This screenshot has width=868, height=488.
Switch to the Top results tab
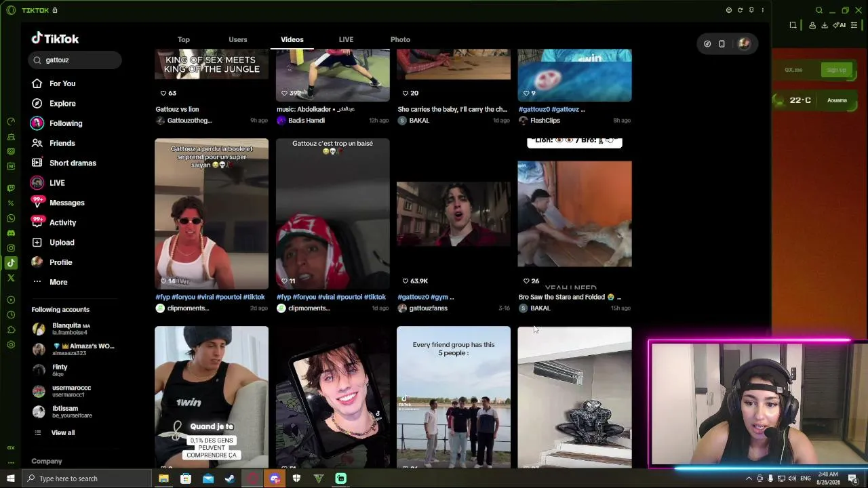(x=184, y=39)
